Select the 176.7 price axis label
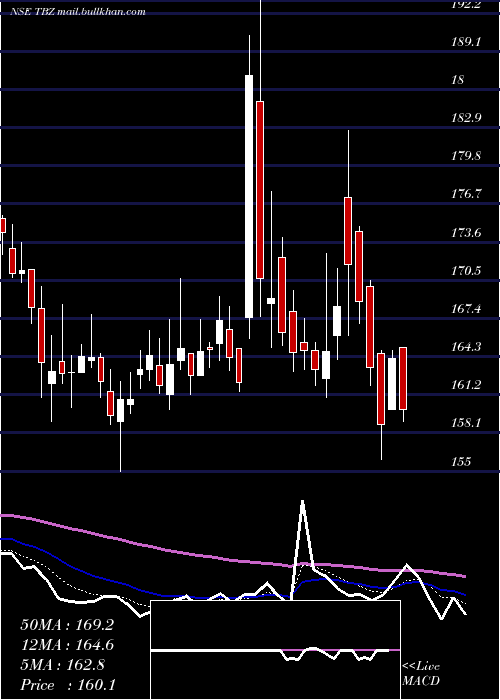 coord(466,194)
